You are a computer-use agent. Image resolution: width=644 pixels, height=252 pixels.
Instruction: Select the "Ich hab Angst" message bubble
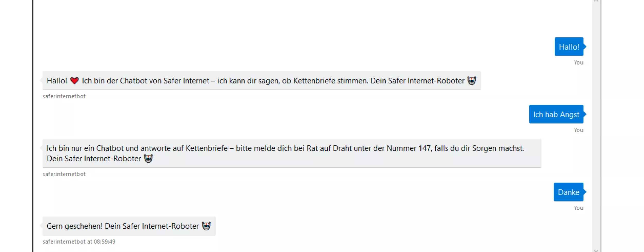556,114
